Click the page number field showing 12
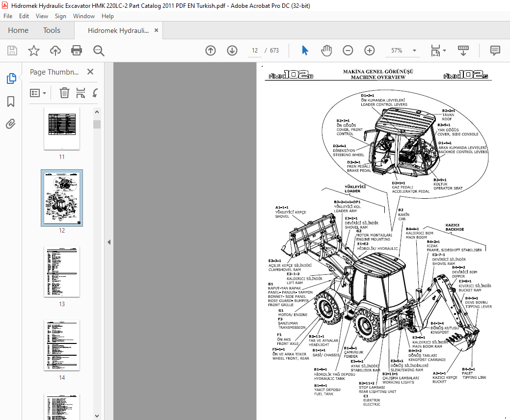Image resolution: width=510 pixels, height=420 pixels. [255, 51]
